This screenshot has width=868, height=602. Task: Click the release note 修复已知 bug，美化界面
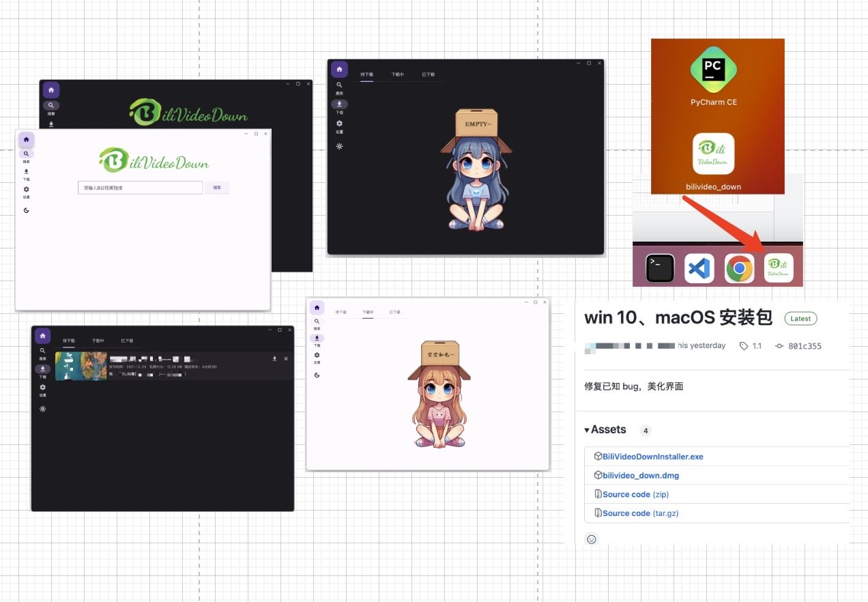[634, 386]
